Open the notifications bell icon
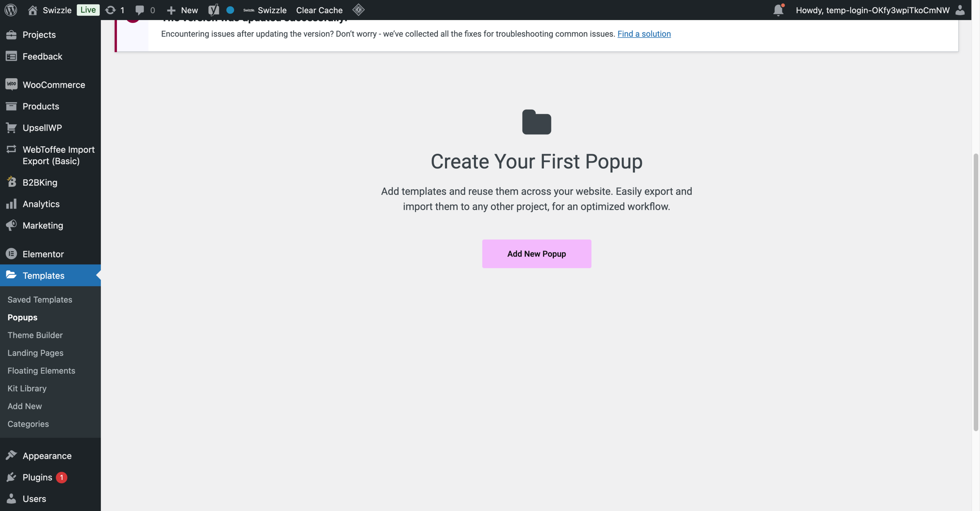 [778, 10]
